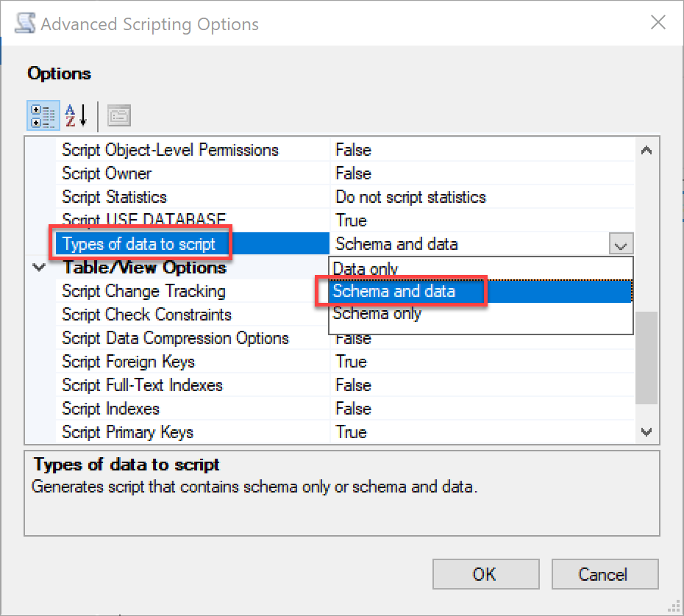Select the Script Owner value False
The width and height of the screenshot is (684, 616).
coord(354,173)
